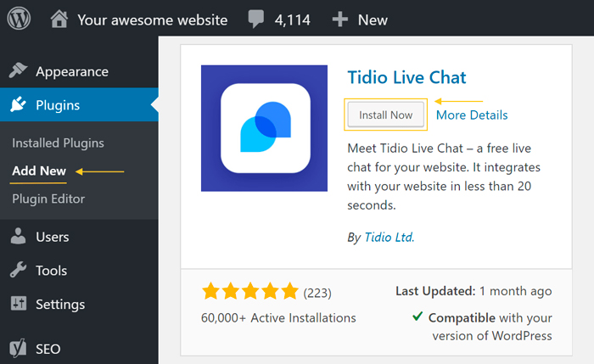Click the Tidio plugin description text
594x364 pixels.
click(x=444, y=176)
